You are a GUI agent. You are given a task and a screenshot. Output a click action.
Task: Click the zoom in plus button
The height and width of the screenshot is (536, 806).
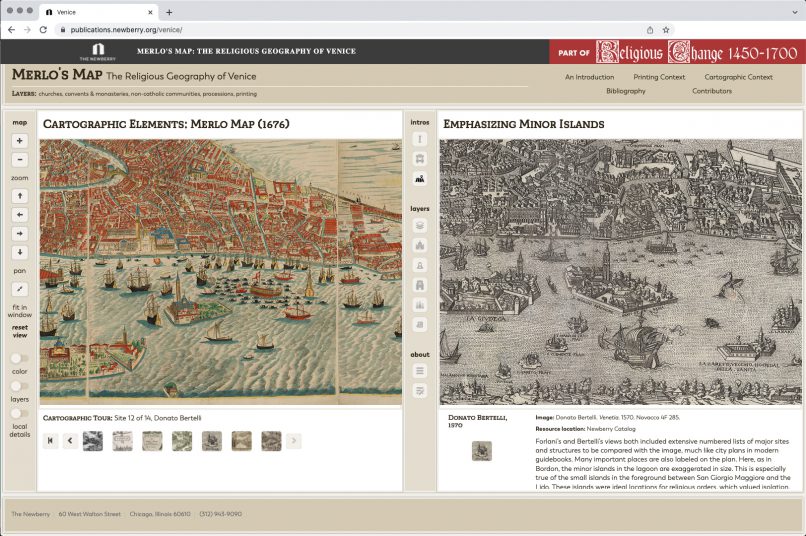click(20, 141)
